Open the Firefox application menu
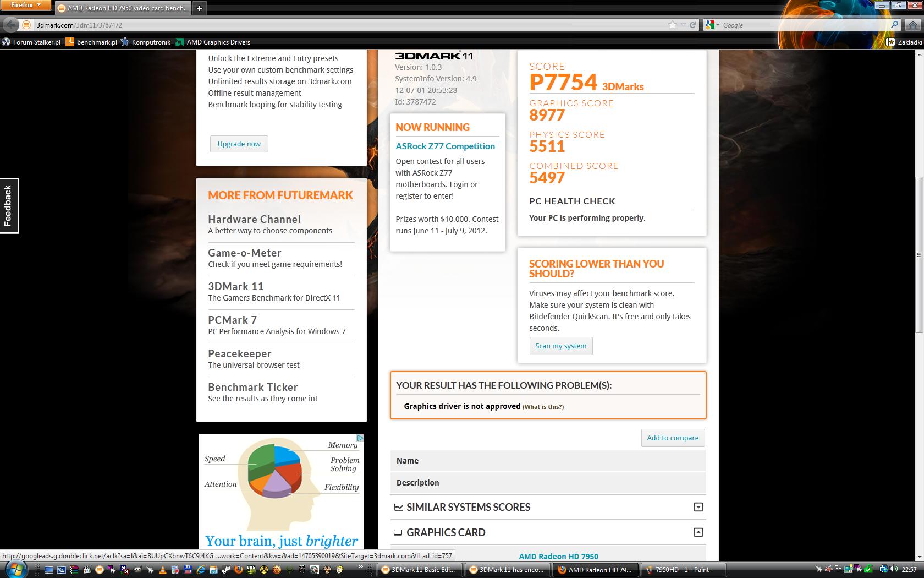924x578 pixels. (26, 5)
